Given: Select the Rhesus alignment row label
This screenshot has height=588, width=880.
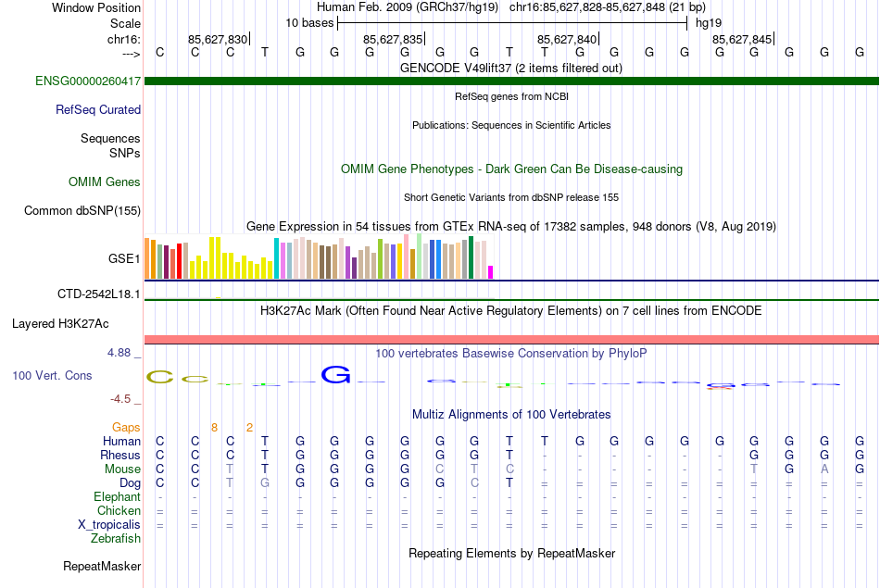Looking at the screenshot, I should click(x=120, y=455).
